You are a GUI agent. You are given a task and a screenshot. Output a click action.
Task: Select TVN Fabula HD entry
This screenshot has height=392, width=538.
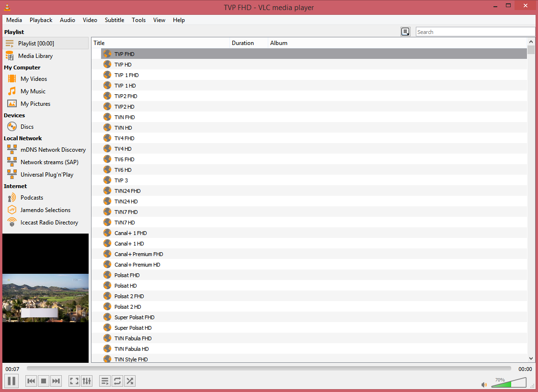(x=314, y=349)
